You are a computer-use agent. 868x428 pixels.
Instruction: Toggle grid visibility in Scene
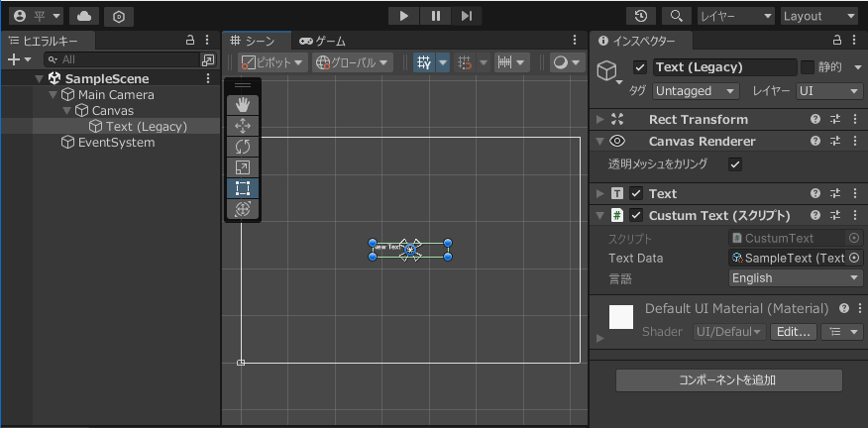(x=425, y=62)
